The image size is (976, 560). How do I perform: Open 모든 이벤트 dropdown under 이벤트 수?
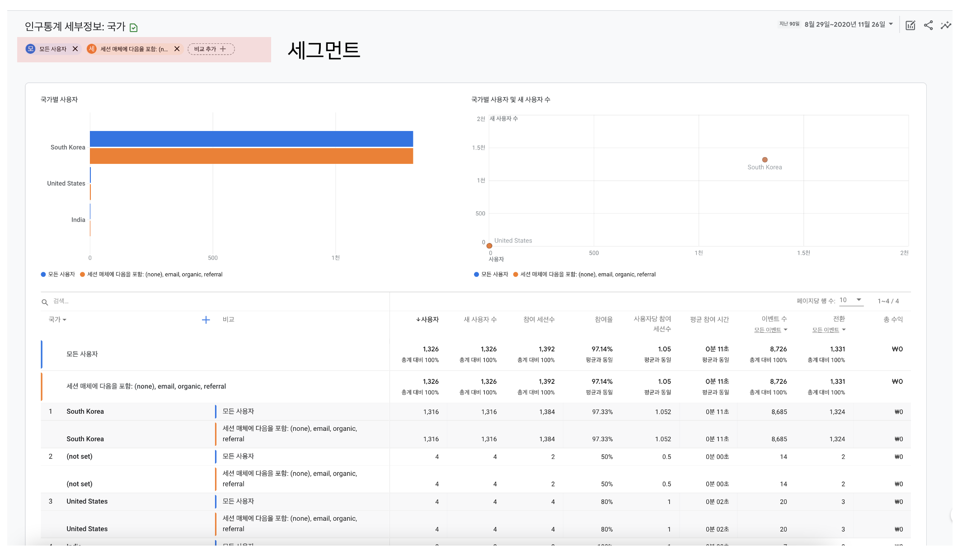(770, 330)
